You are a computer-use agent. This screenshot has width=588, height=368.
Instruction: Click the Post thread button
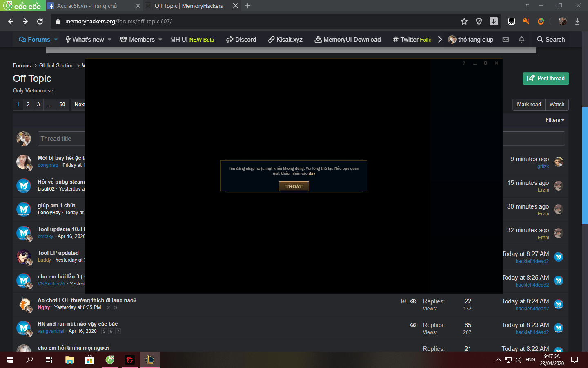pos(546,79)
